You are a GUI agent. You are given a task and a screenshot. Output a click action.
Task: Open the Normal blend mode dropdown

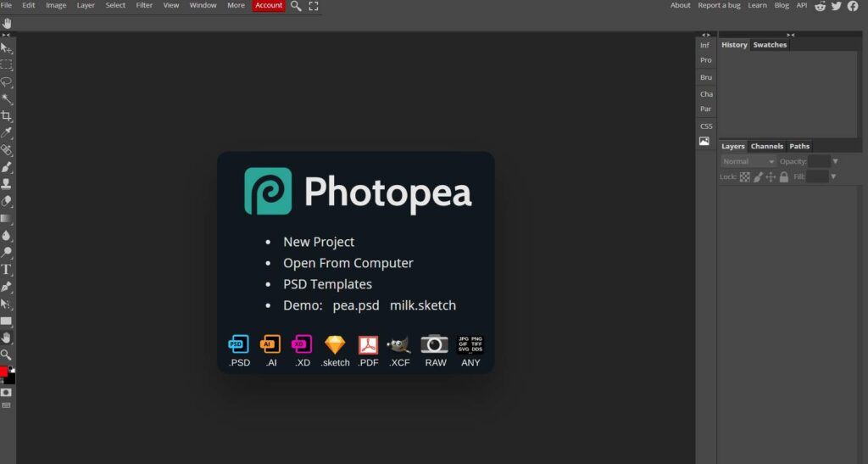[x=748, y=161]
